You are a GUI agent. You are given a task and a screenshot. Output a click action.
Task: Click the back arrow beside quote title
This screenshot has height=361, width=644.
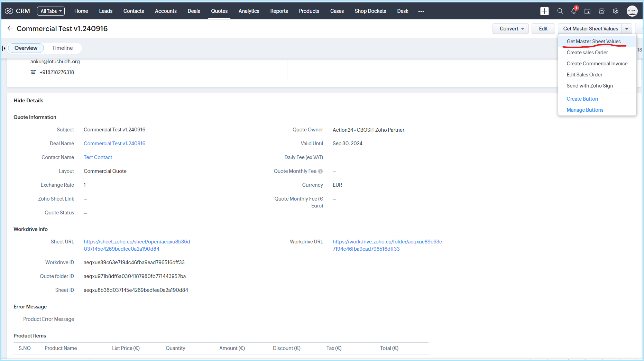click(10, 28)
